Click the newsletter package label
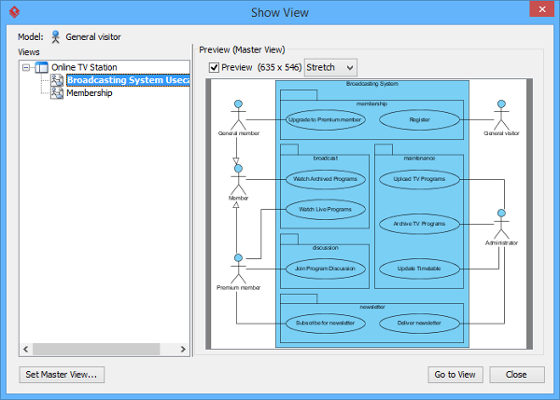This screenshot has width=560, height=400. [372, 307]
